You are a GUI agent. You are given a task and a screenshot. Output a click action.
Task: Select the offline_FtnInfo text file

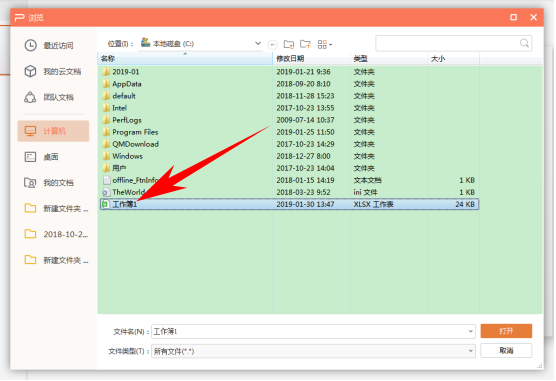(130, 180)
